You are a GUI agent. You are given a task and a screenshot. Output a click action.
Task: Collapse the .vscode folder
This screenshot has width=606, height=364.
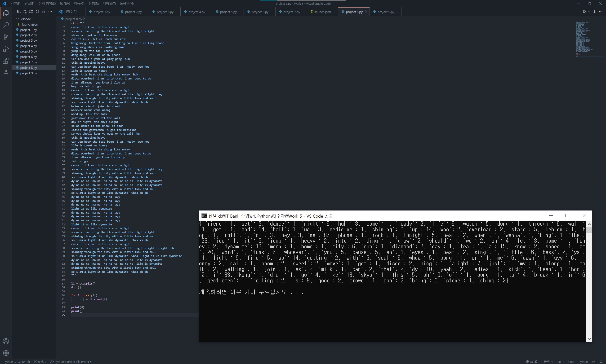(x=18, y=19)
